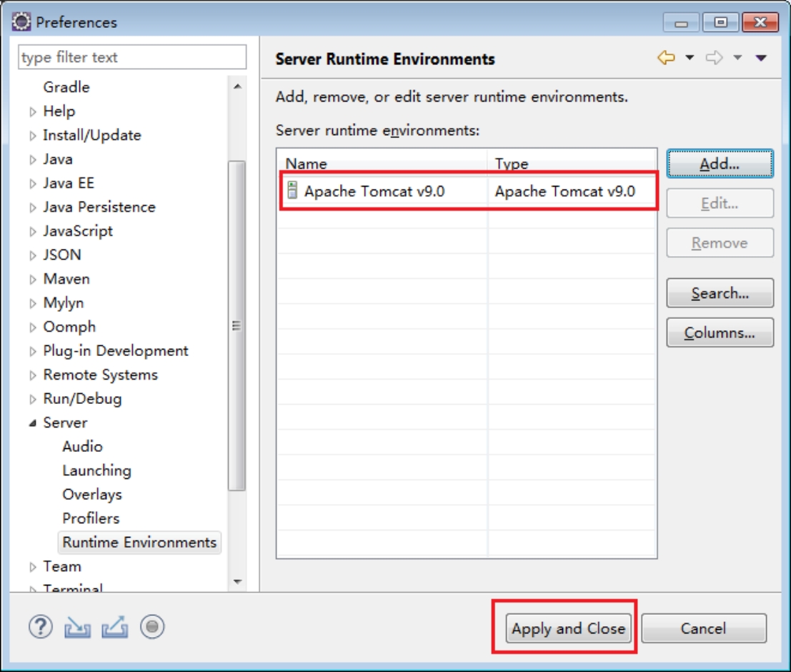Expand the Java node
Image resolution: width=791 pixels, height=672 pixels.
tap(33, 159)
